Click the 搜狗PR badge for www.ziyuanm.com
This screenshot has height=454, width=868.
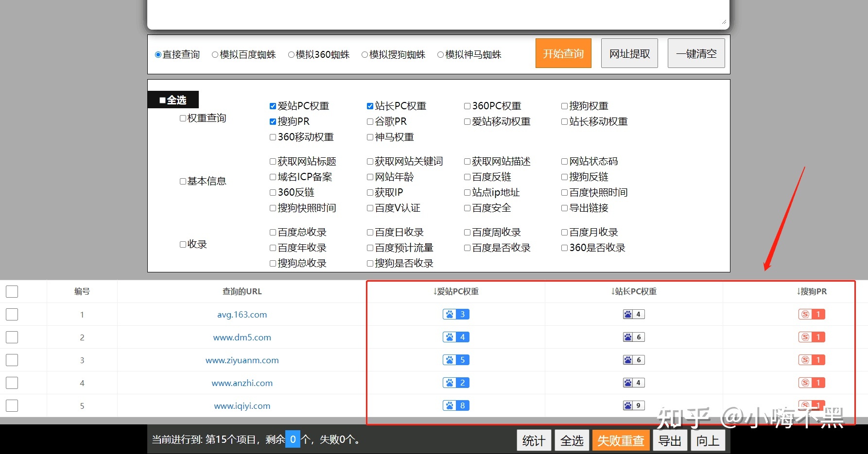pos(812,360)
